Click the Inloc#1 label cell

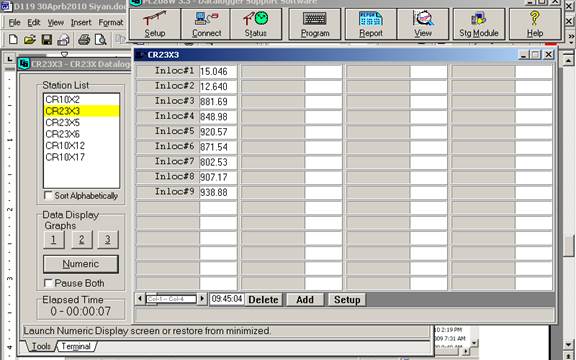click(x=168, y=71)
